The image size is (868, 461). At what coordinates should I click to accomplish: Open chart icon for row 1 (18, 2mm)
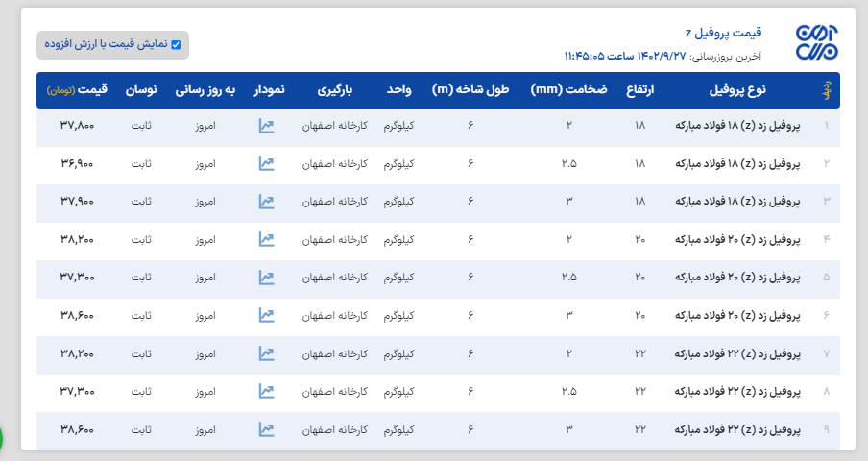267,126
